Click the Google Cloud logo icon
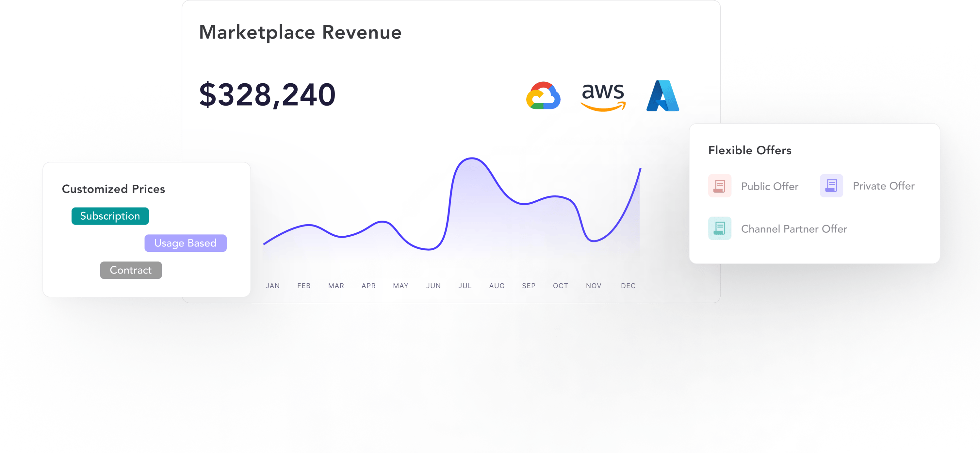The height and width of the screenshot is (453, 980). [543, 96]
